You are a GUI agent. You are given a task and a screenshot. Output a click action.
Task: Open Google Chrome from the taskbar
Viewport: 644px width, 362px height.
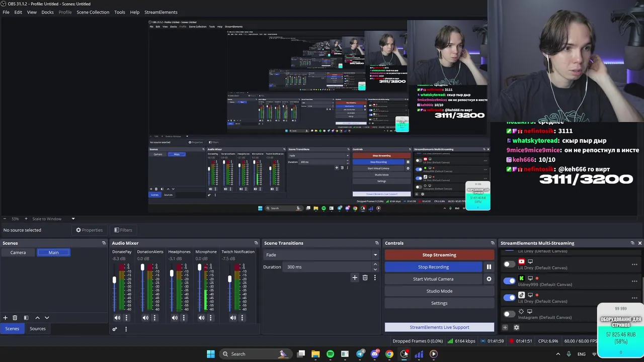click(389, 354)
